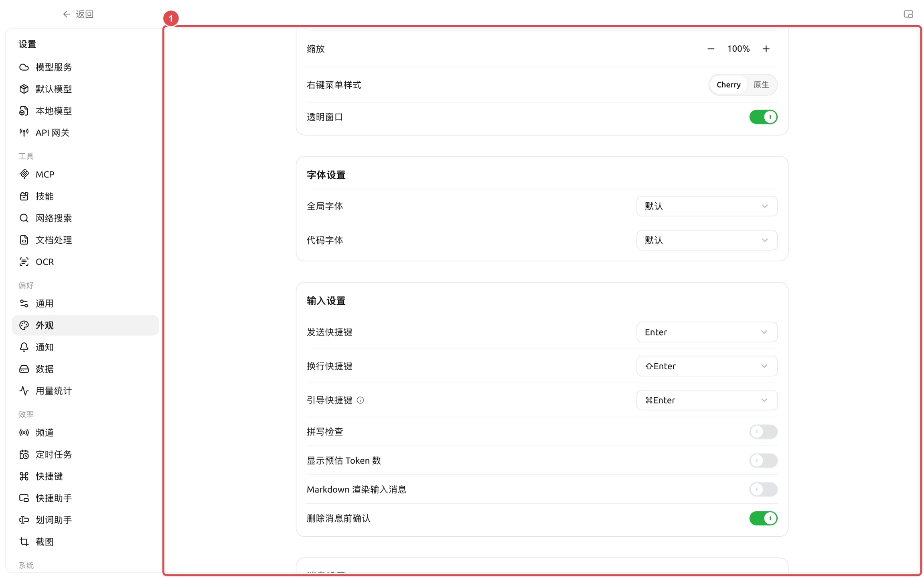Click the 快捷键 command icon
The height and width of the screenshot is (578, 924).
point(24,476)
